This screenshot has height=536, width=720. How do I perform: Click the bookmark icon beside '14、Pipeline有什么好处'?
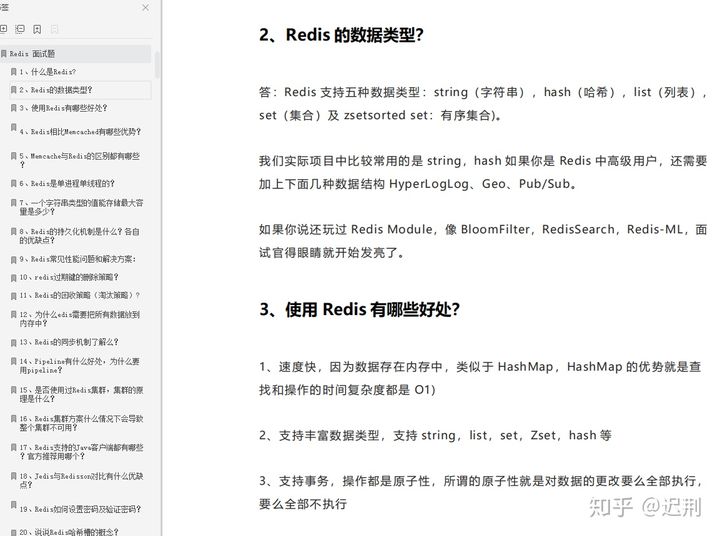[14, 361]
